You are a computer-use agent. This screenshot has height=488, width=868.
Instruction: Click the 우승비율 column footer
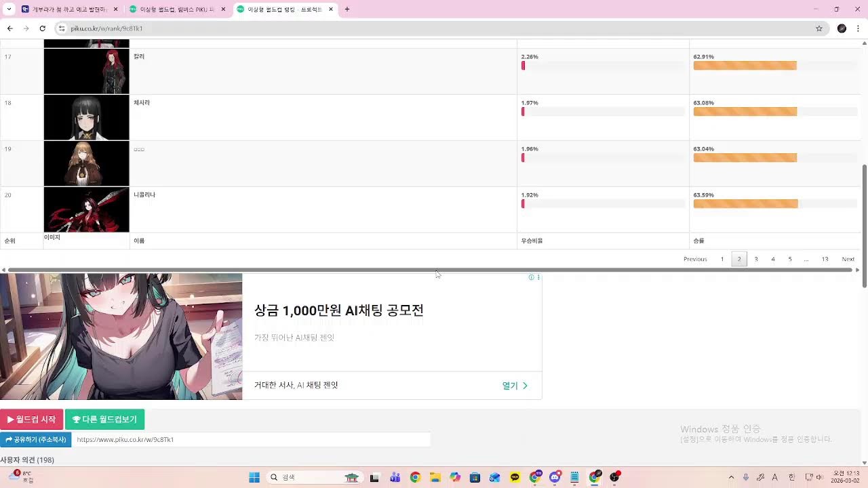tap(532, 241)
